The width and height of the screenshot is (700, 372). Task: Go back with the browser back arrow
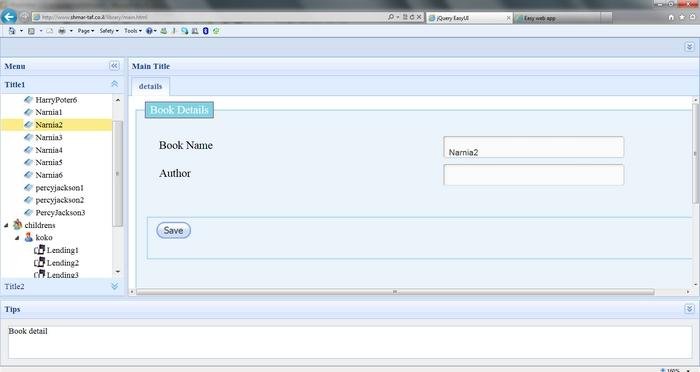pyautogui.click(x=8, y=17)
